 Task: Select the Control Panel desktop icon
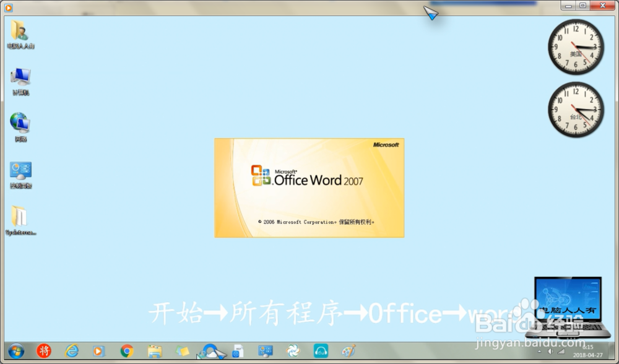[x=20, y=175]
